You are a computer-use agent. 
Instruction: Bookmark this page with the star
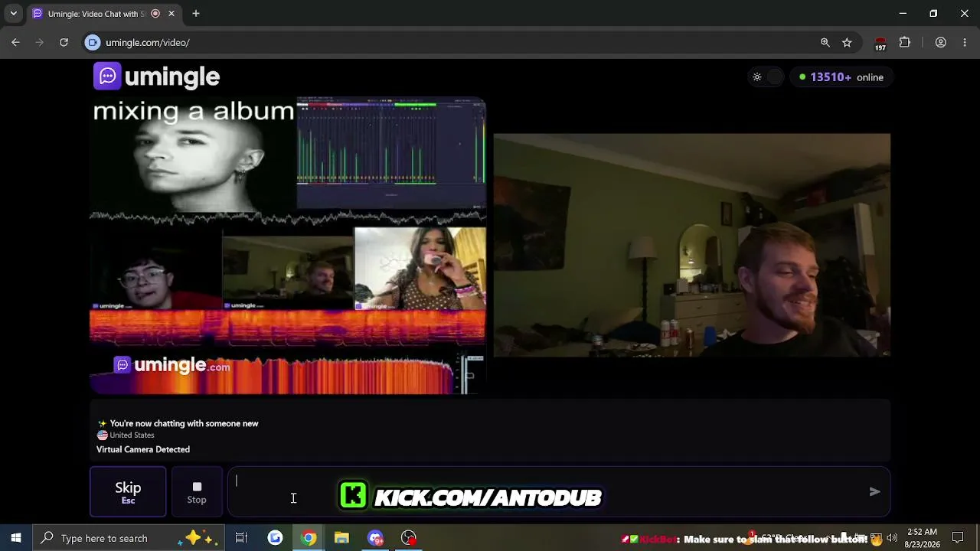[x=847, y=43]
